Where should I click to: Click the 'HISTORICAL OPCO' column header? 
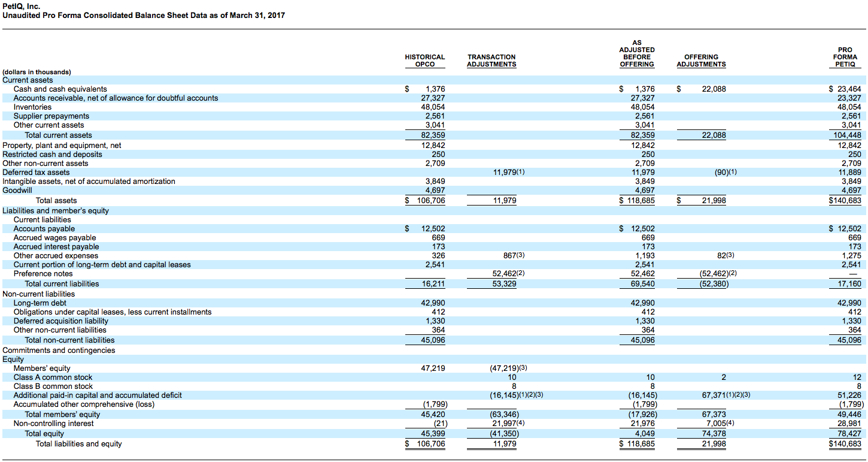coord(425,61)
